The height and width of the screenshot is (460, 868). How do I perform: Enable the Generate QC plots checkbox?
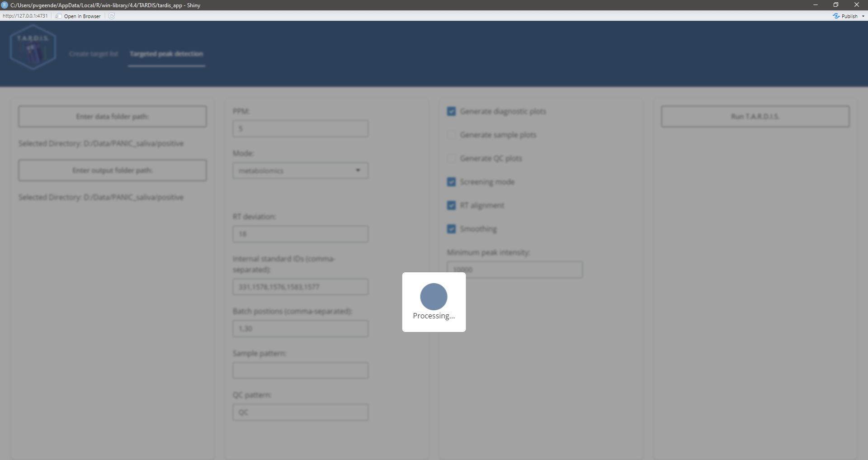point(451,158)
